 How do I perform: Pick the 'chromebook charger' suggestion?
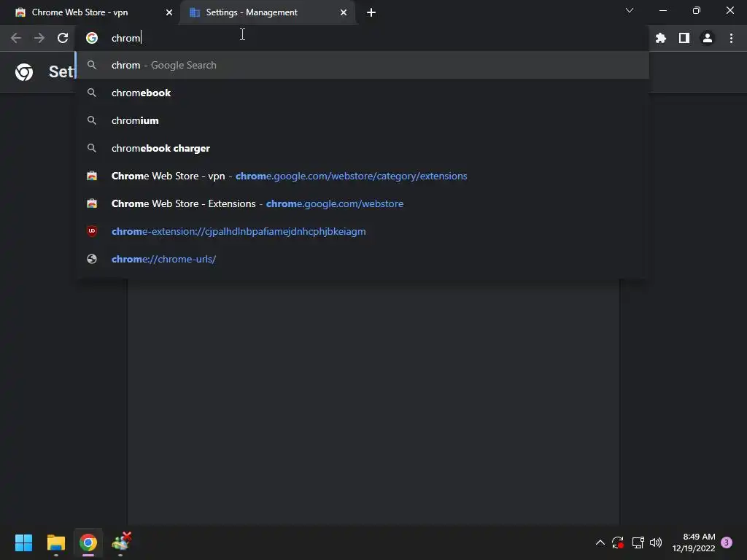362,148
